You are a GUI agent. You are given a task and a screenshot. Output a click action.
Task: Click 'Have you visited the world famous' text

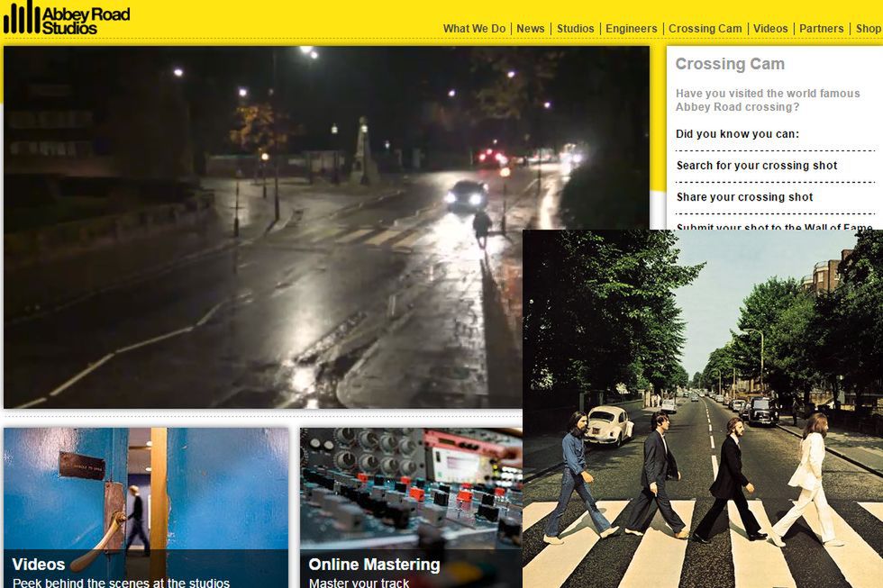pyautogui.click(x=768, y=94)
